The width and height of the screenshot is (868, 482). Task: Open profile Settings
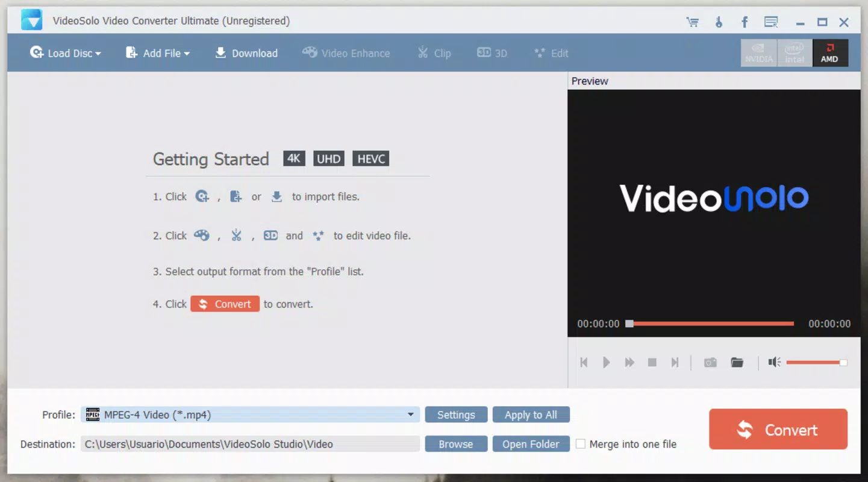coord(456,415)
